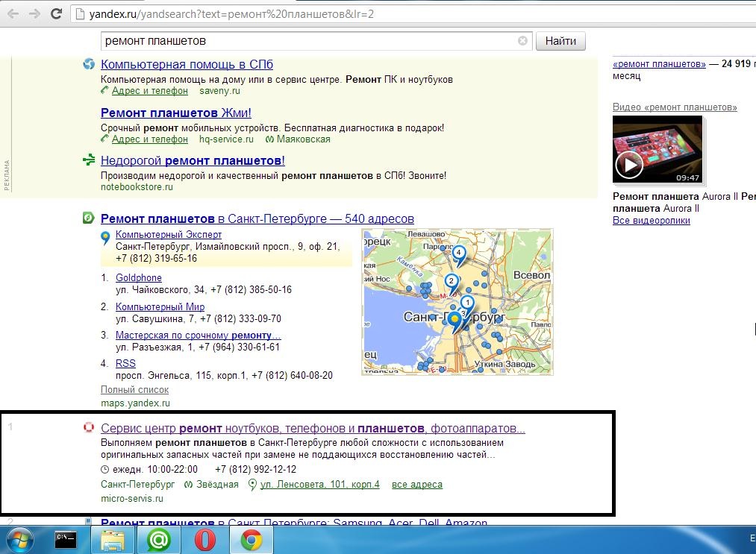The width and height of the screenshot is (756, 554).
Task: Reload the page with refresh icon
Action: (57, 13)
